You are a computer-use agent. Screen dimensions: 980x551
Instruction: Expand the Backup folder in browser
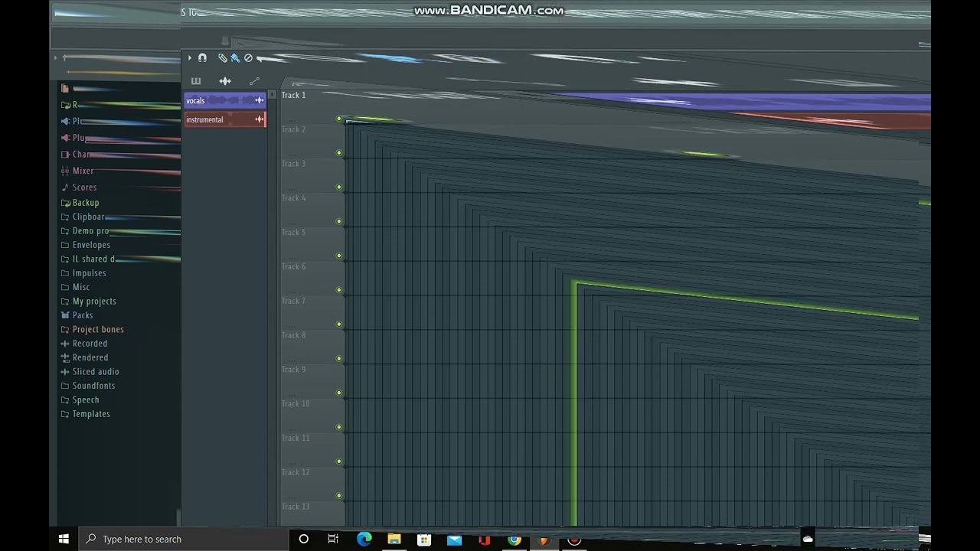(x=80, y=203)
